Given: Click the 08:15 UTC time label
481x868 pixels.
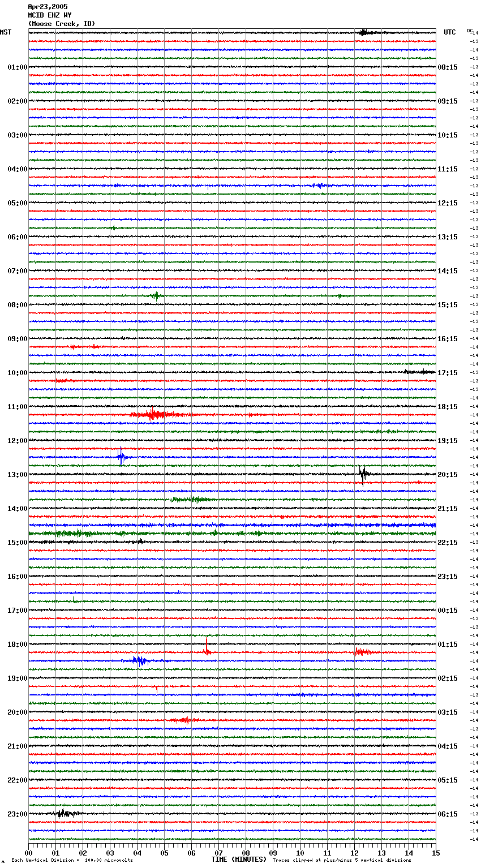Looking at the screenshot, I should point(448,67).
